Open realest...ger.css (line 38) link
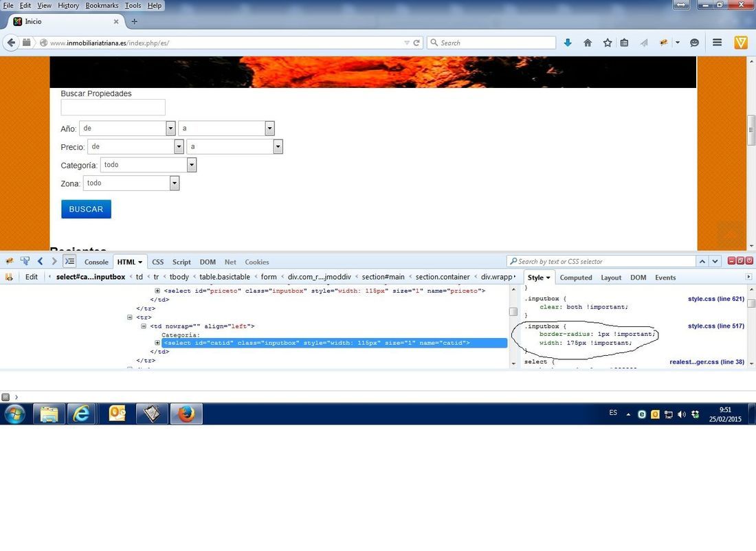 pos(707,361)
